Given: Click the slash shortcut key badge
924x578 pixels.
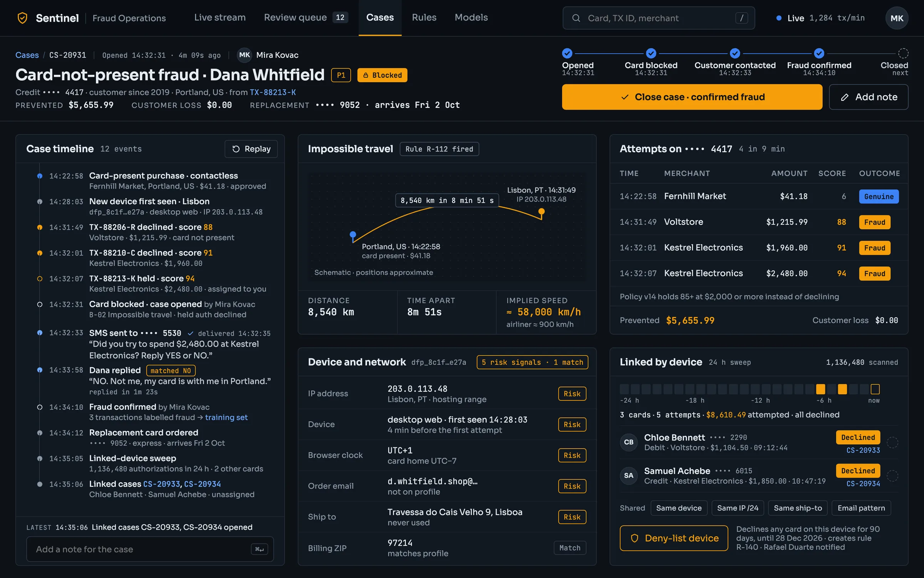Looking at the screenshot, I should 742,18.
